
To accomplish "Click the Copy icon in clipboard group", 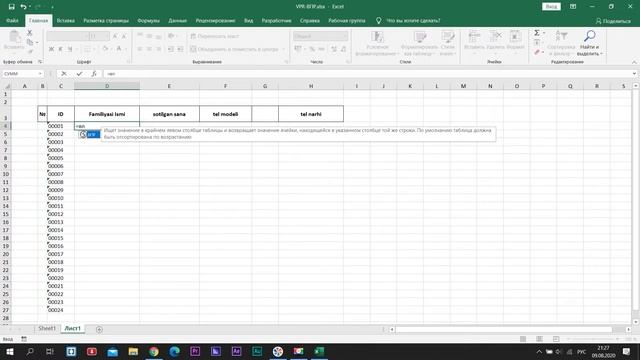I will point(30,42).
